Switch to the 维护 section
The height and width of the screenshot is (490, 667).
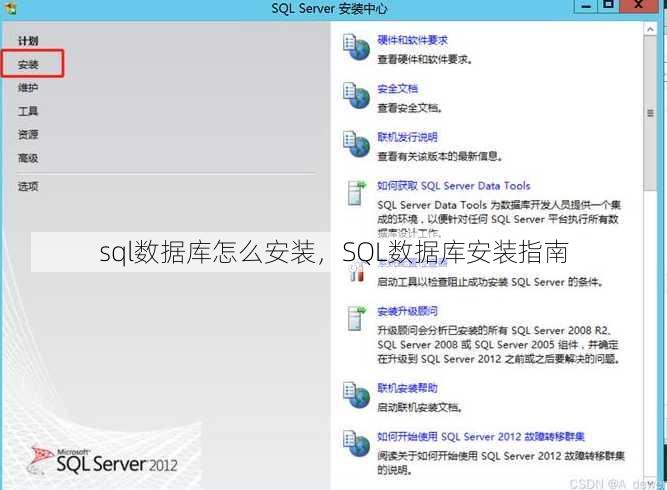click(x=28, y=88)
